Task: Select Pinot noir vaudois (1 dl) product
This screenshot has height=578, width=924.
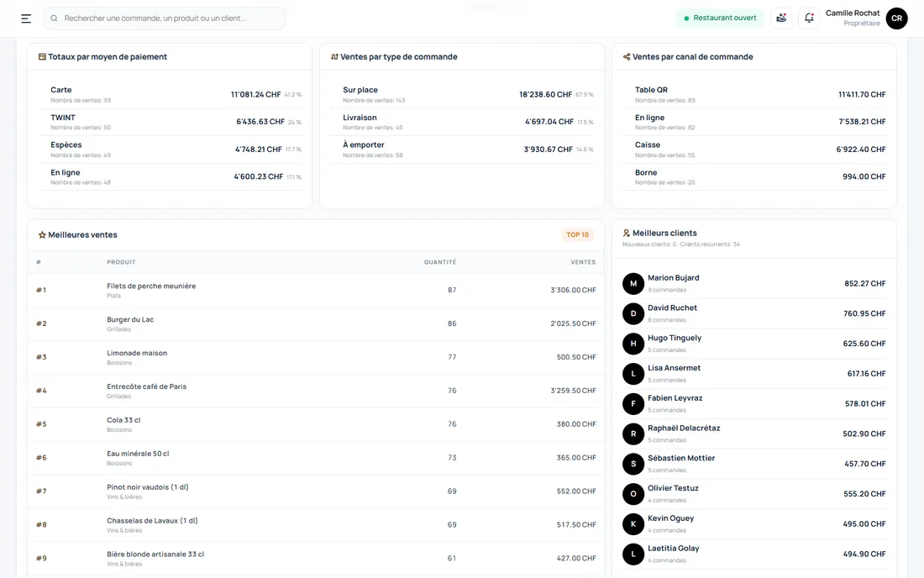Action: click(147, 488)
